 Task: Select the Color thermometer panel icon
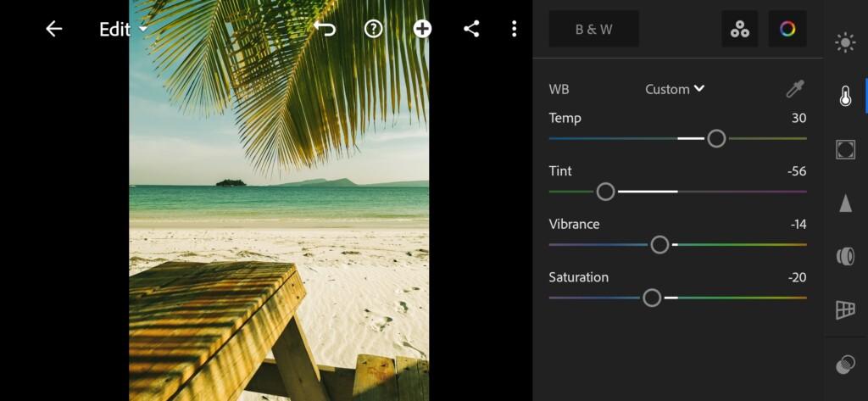pos(845,96)
